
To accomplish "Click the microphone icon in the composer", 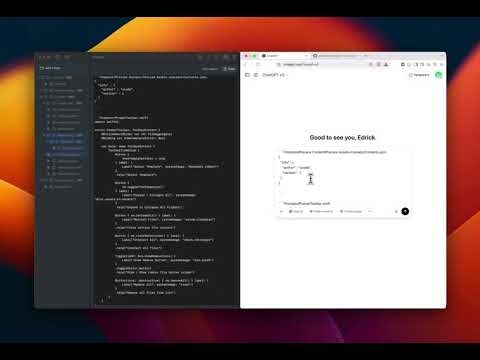I will point(396,211).
